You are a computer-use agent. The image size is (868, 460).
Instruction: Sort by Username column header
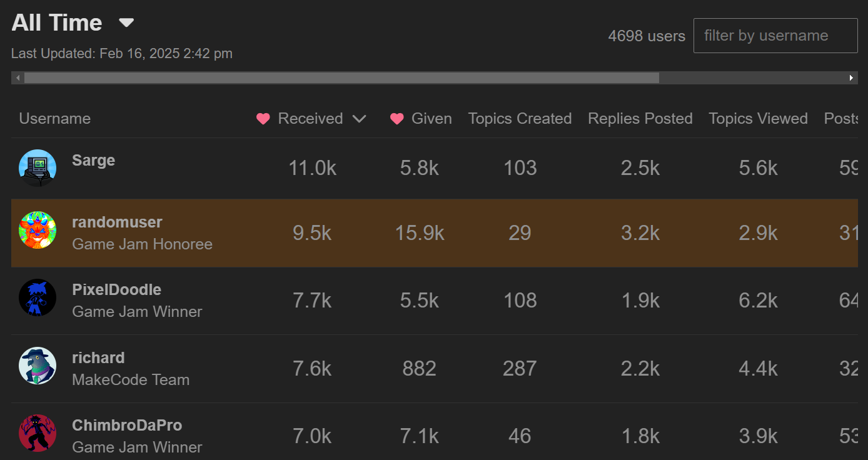(x=55, y=119)
